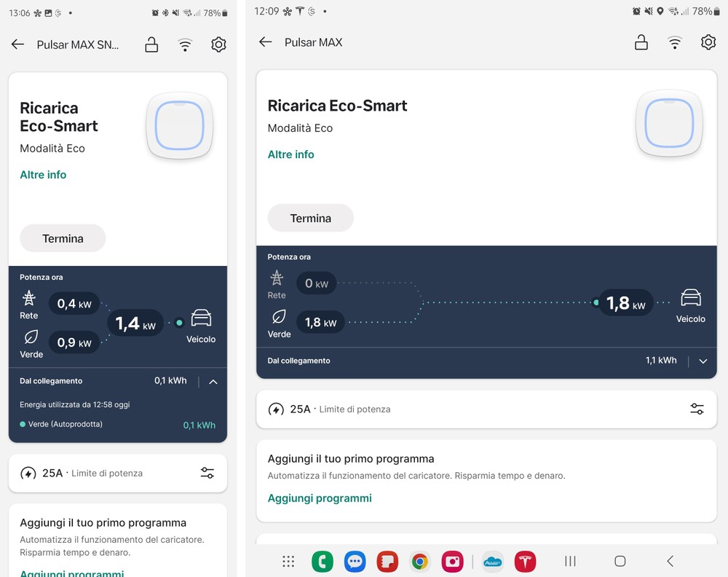
Task: Open the app drawer grid icon
Action: coord(288,561)
